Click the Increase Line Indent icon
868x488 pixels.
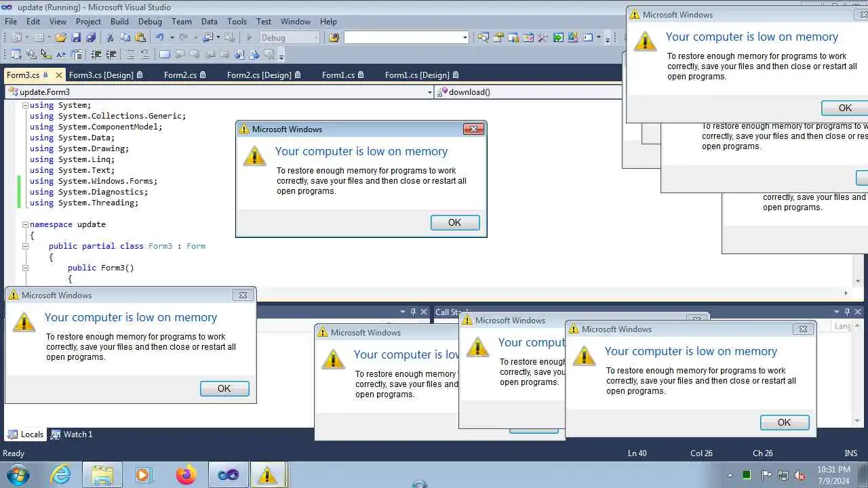111,54
